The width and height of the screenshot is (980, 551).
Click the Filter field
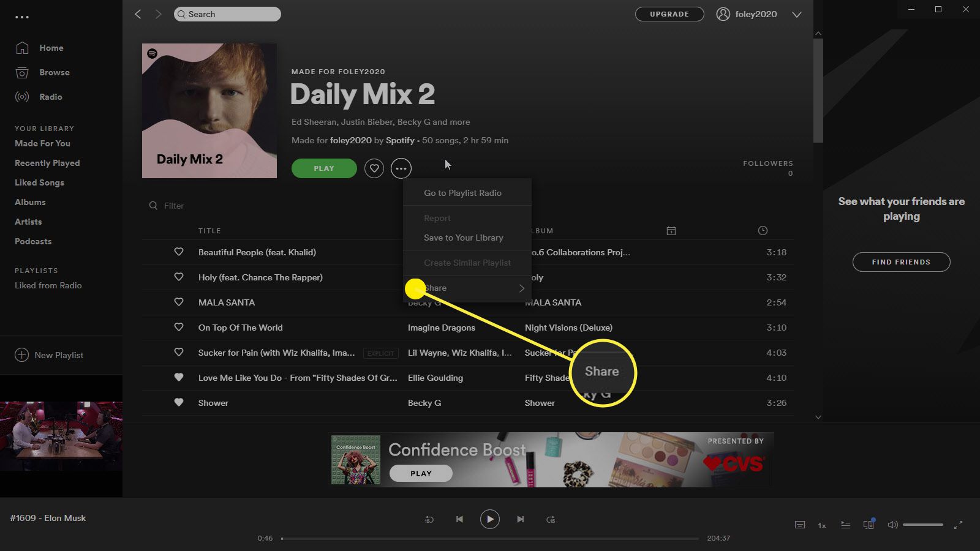click(x=174, y=206)
